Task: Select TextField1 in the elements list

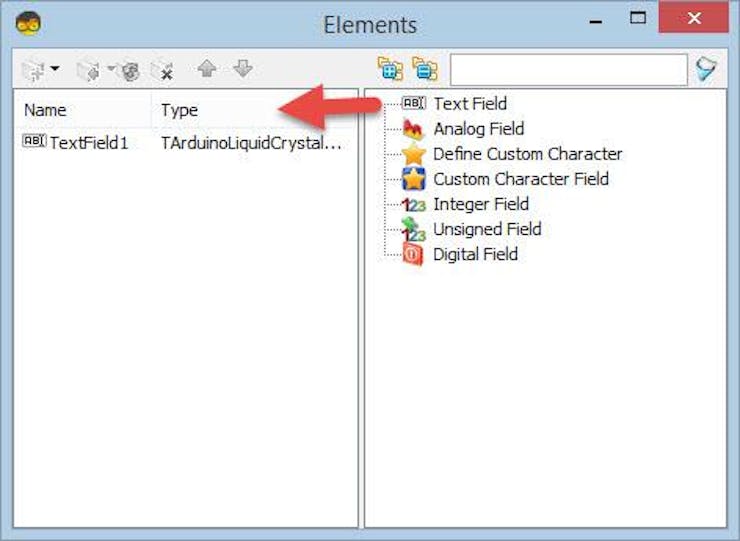Action: pos(88,142)
